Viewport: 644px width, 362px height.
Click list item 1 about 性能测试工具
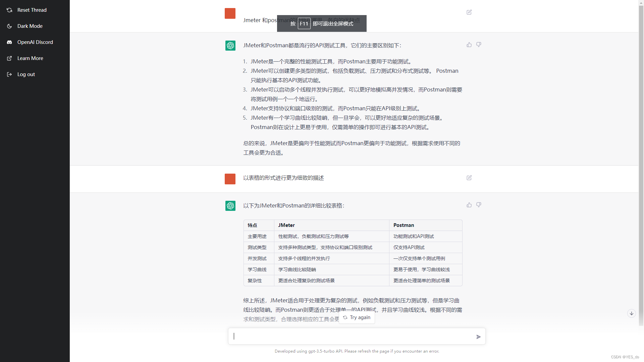coord(331,61)
